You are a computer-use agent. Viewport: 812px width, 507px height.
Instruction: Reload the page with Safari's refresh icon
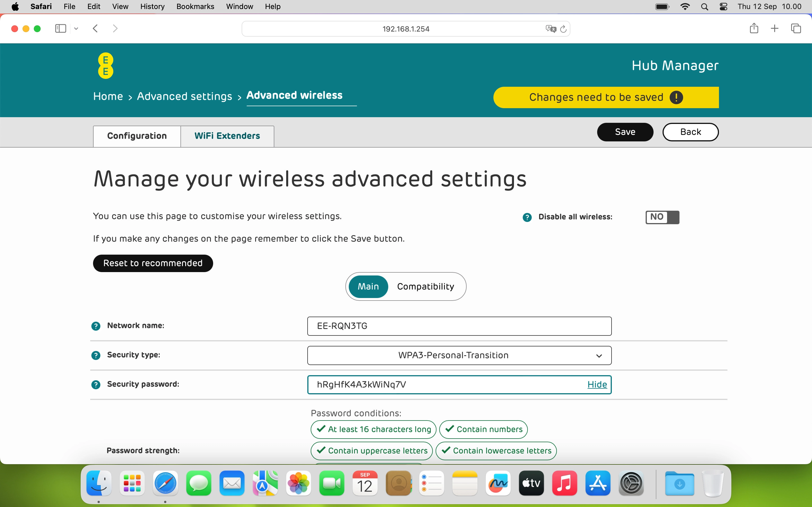563,29
